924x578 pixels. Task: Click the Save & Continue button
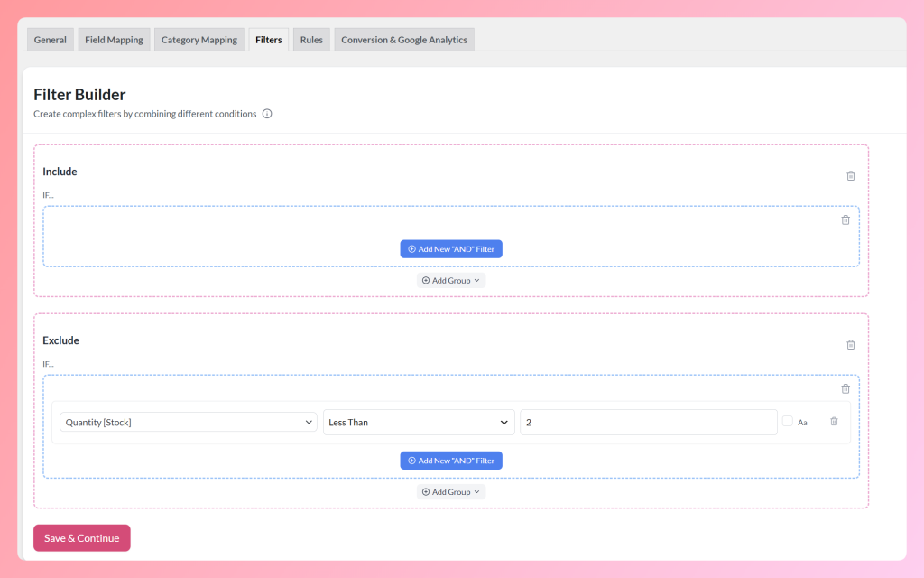[82, 538]
